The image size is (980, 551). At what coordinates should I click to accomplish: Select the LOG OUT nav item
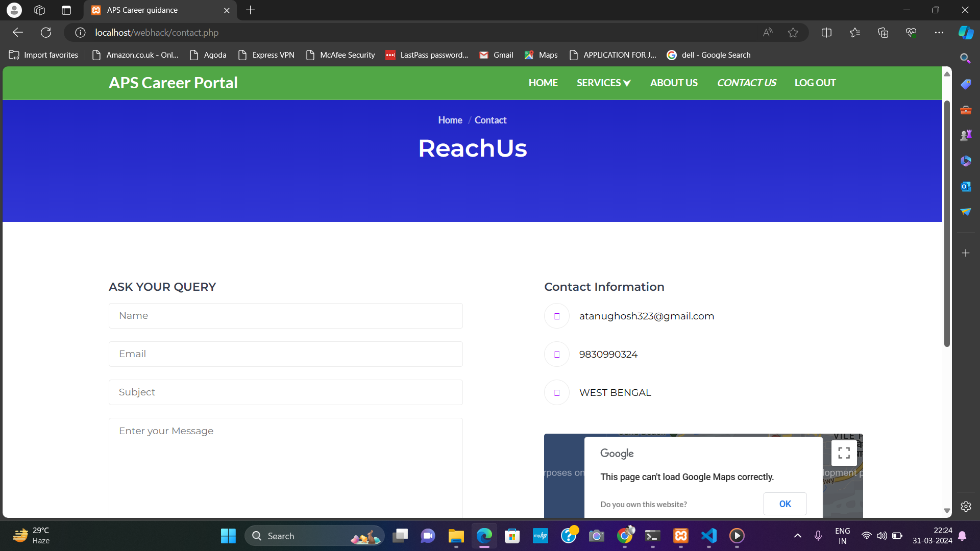[815, 83]
